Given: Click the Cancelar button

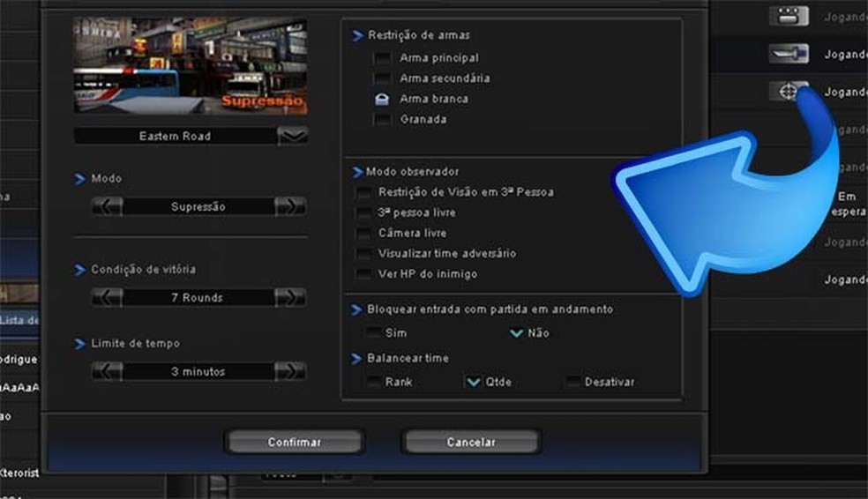Looking at the screenshot, I should pos(471,442).
